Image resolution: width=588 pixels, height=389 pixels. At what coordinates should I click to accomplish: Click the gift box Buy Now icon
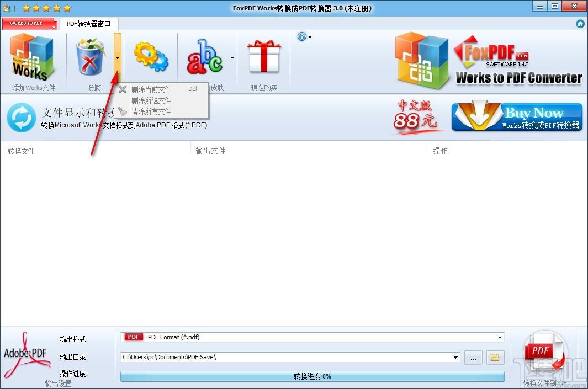click(x=264, y=56)
